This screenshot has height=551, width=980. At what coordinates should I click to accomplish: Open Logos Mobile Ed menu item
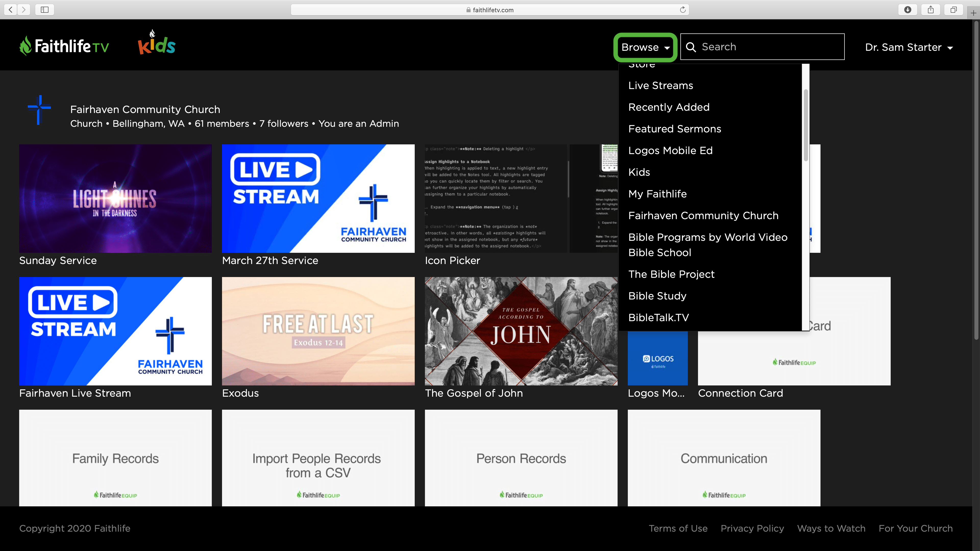670,150
